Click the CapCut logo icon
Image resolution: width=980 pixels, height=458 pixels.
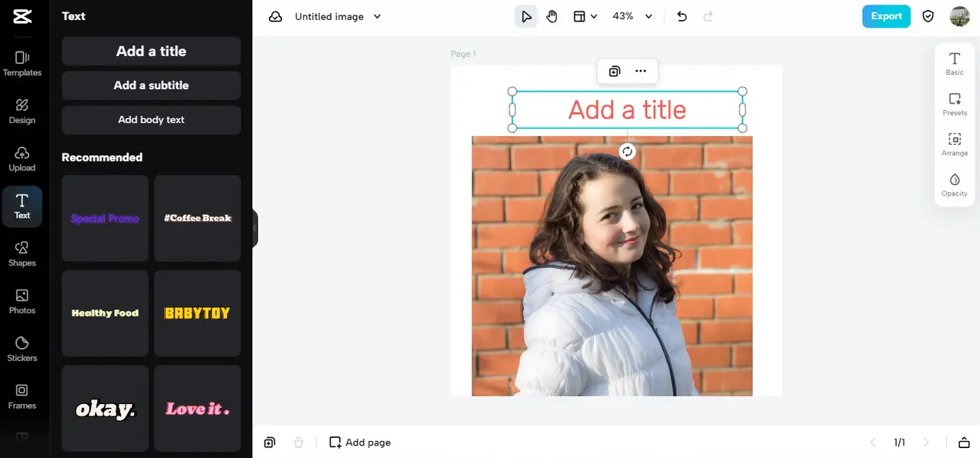click(22, 16)
